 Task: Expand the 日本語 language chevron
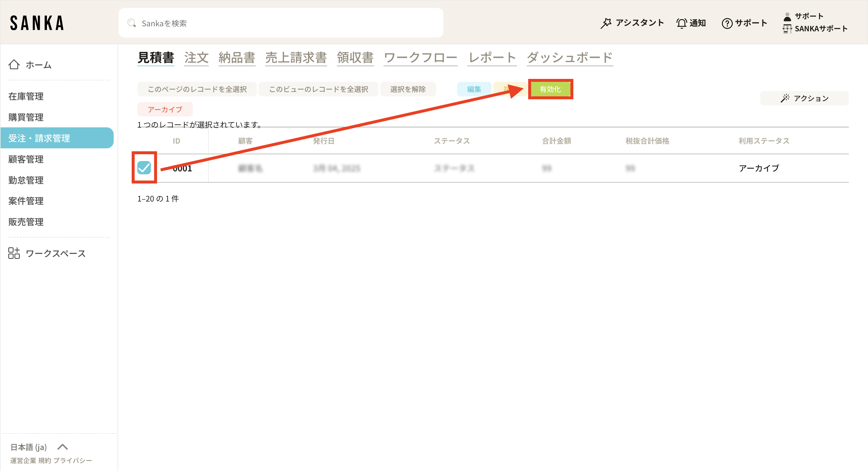point(63,447)
